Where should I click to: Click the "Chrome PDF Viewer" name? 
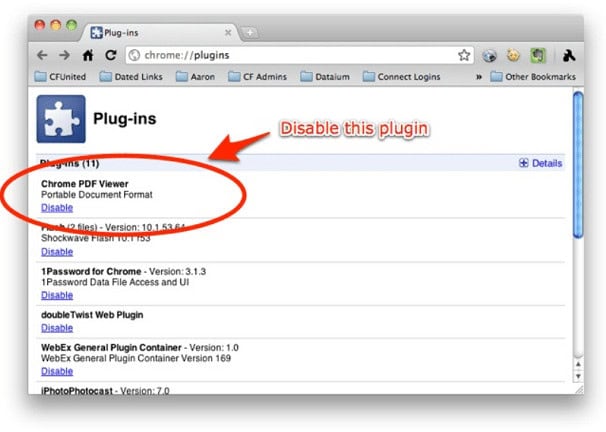tap(85, 184)
